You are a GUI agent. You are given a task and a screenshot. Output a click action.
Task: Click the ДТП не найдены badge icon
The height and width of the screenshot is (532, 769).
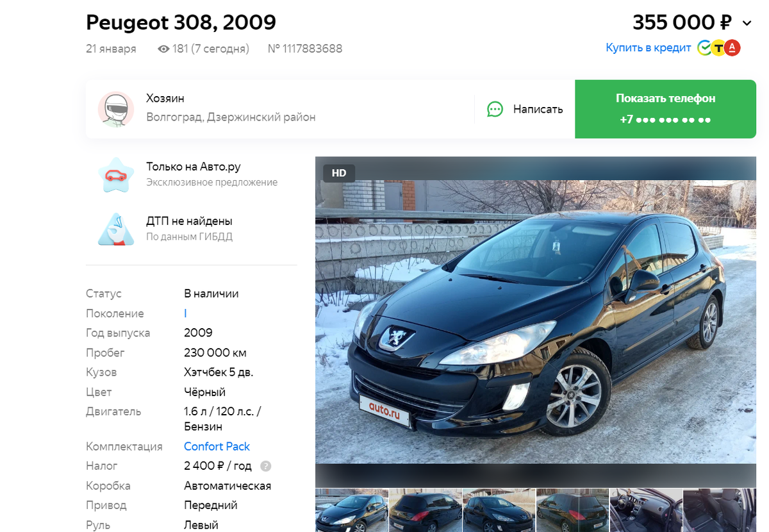[116, 229]
